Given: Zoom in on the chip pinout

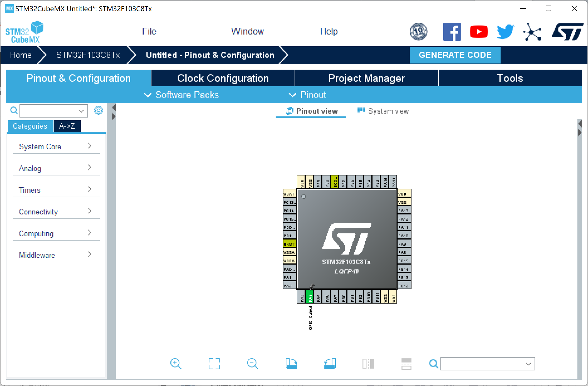Looking at the screenshot, I should 176,364.
